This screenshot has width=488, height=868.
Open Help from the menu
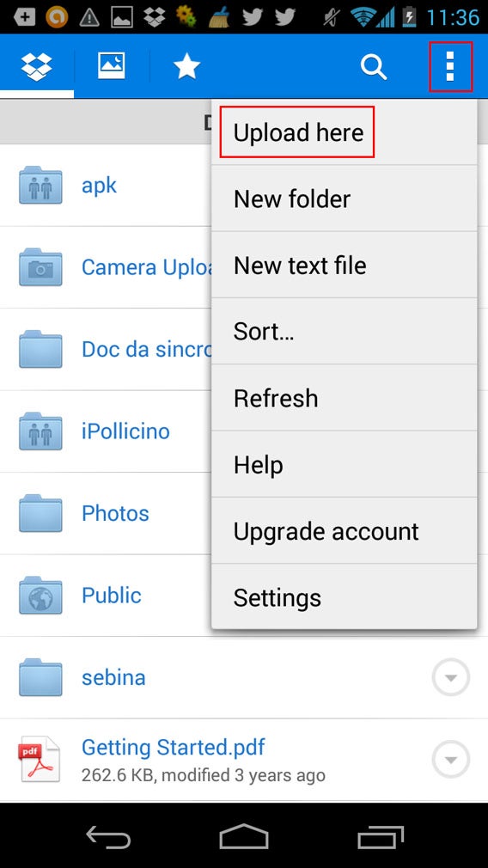click(x=345, y=464)
